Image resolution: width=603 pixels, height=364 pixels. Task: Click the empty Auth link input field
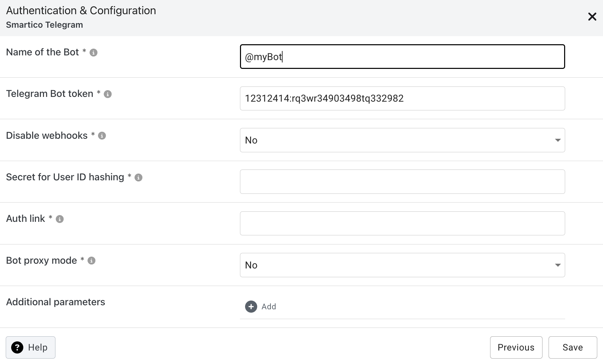click(x=402, y=223)
